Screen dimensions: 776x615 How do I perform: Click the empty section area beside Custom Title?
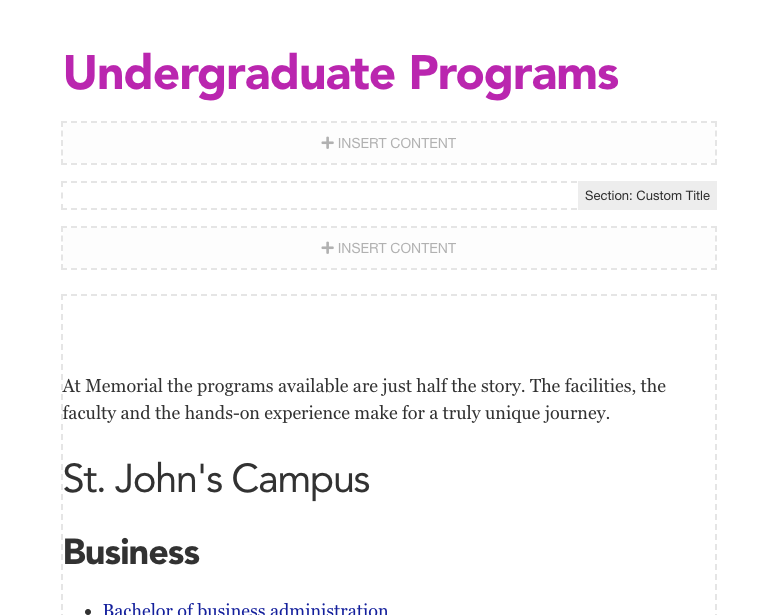point(320,195)
